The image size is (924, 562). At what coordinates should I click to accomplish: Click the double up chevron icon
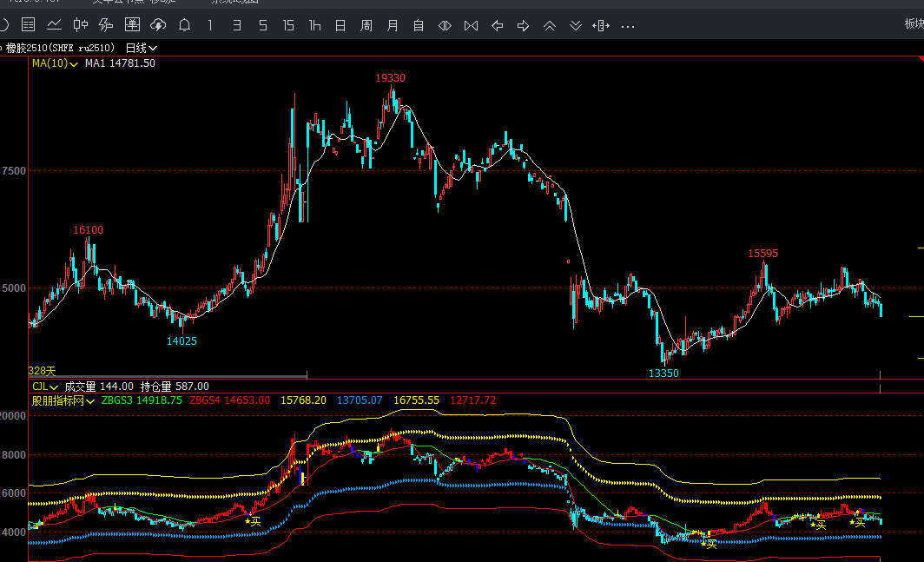tap(550, 26)
